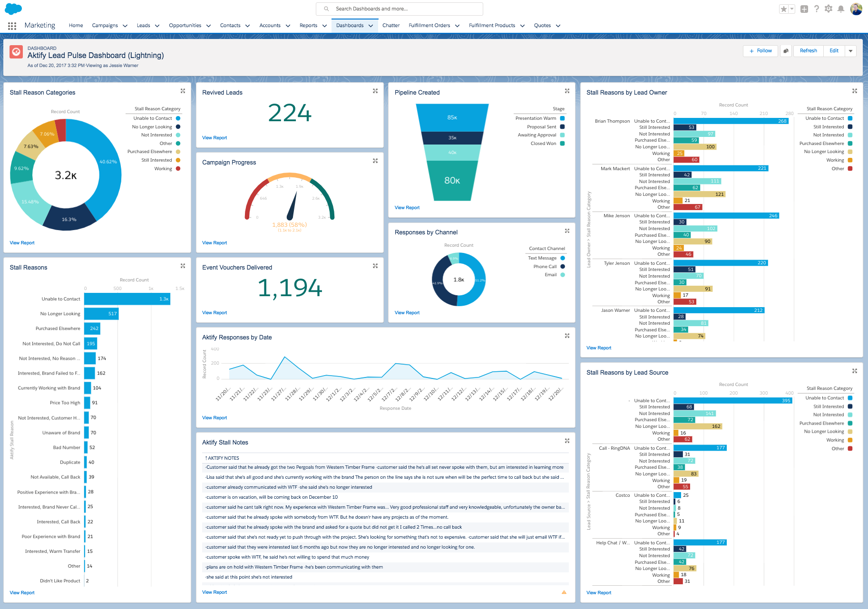Open the Campaigns tab
The width and height of the screenshot is (868, 609).
(x=105, y=26)
